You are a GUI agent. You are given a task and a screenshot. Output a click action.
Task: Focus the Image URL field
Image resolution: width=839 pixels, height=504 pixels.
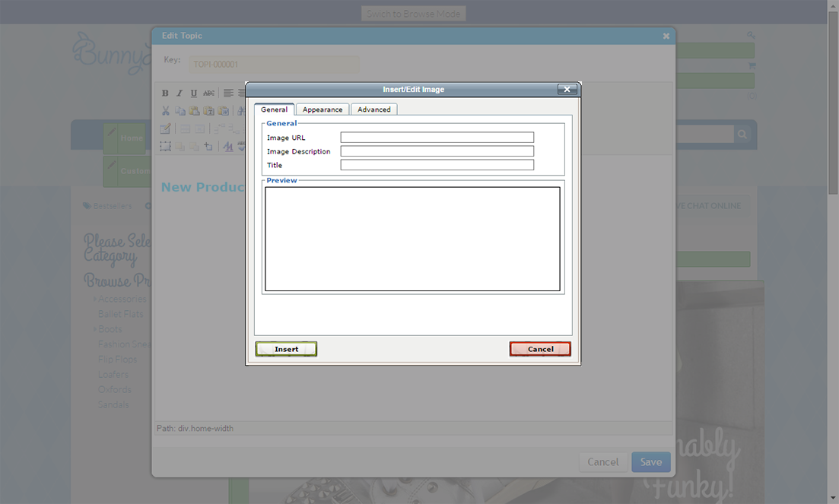pos(437,138)
